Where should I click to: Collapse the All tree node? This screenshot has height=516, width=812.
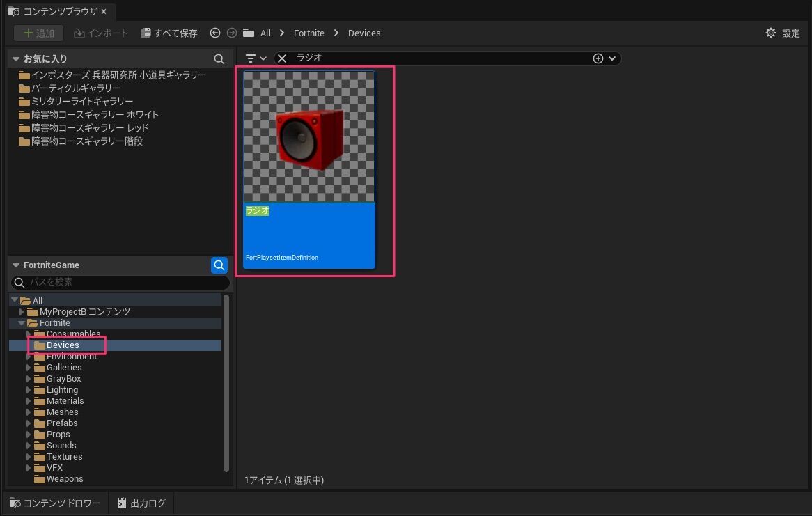click(x=15, y=301)
